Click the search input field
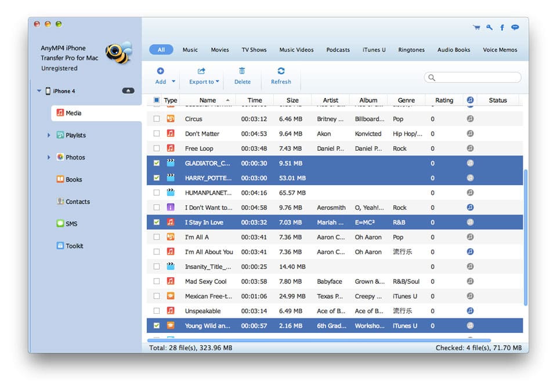 pyautogui.click(x=472, y=77)
